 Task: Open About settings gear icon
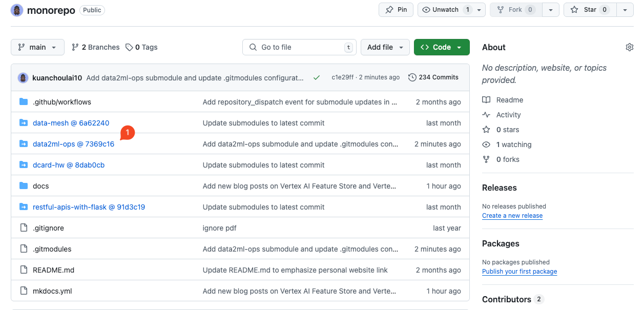coord(630,47)
